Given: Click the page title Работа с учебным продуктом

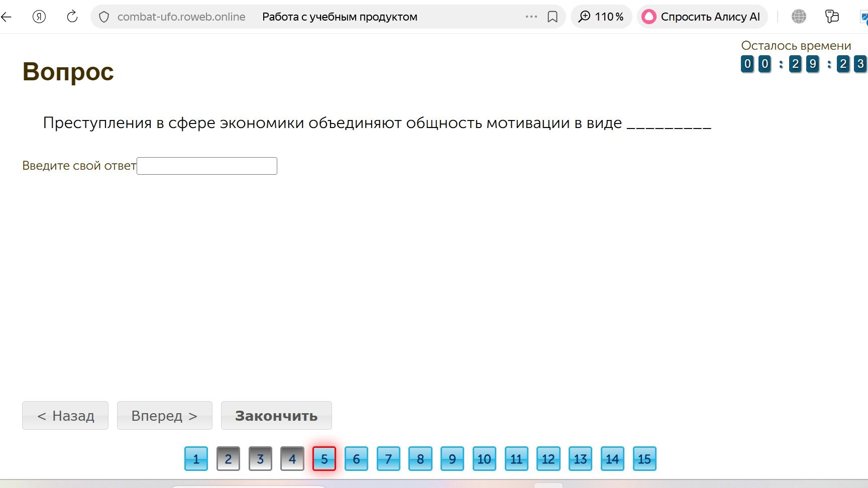Looking at the screenshot, I should (x=340, y=17).
